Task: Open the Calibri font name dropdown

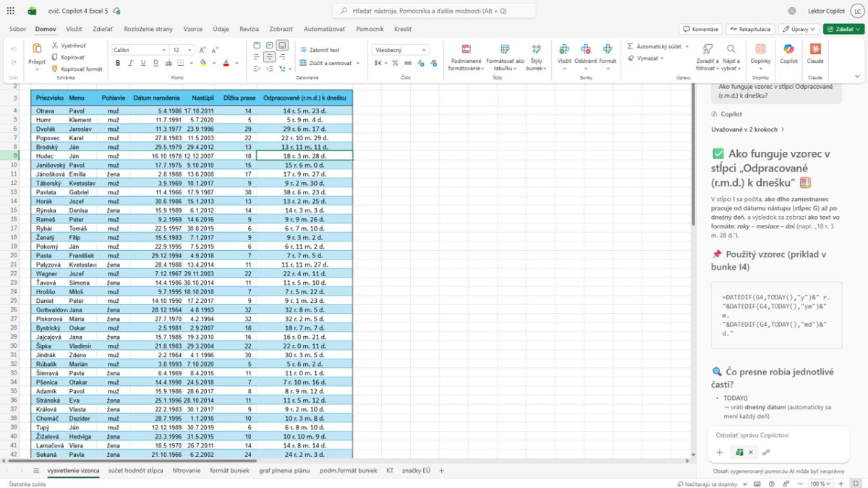Action: (139, 50)
